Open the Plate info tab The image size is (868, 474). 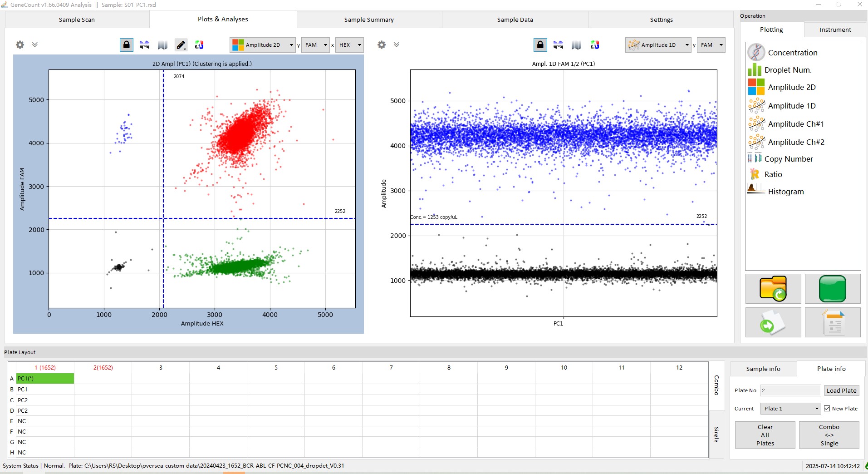click(831, 369)
